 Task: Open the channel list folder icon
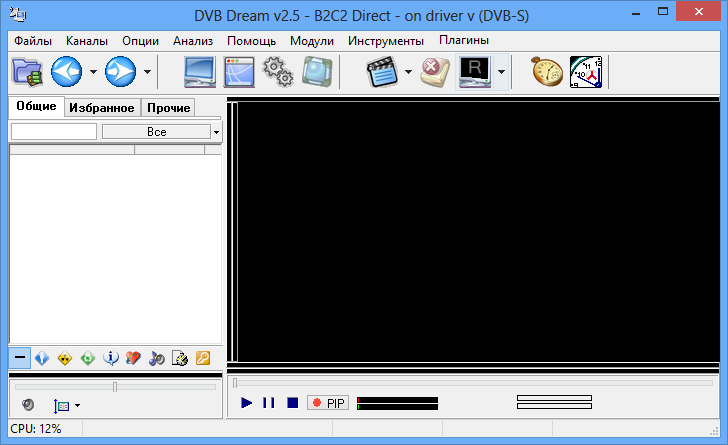pyautogui.click(x=27, y=72)
